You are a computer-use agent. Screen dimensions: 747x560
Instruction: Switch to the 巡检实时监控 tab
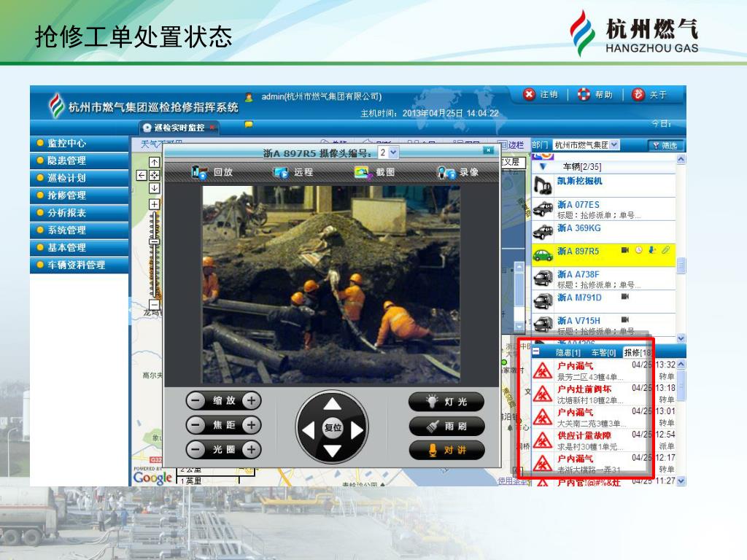coord(179,128)
